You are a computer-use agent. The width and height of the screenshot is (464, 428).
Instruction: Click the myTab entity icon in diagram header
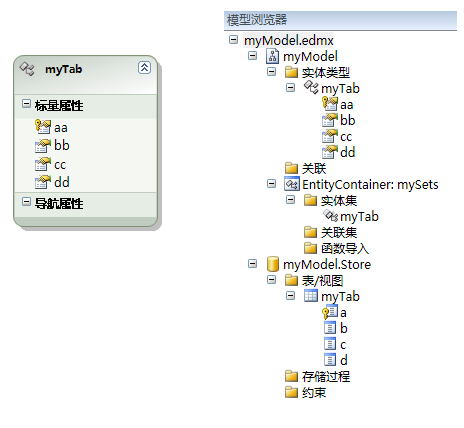pyautogui.click(x=27, y=69)
